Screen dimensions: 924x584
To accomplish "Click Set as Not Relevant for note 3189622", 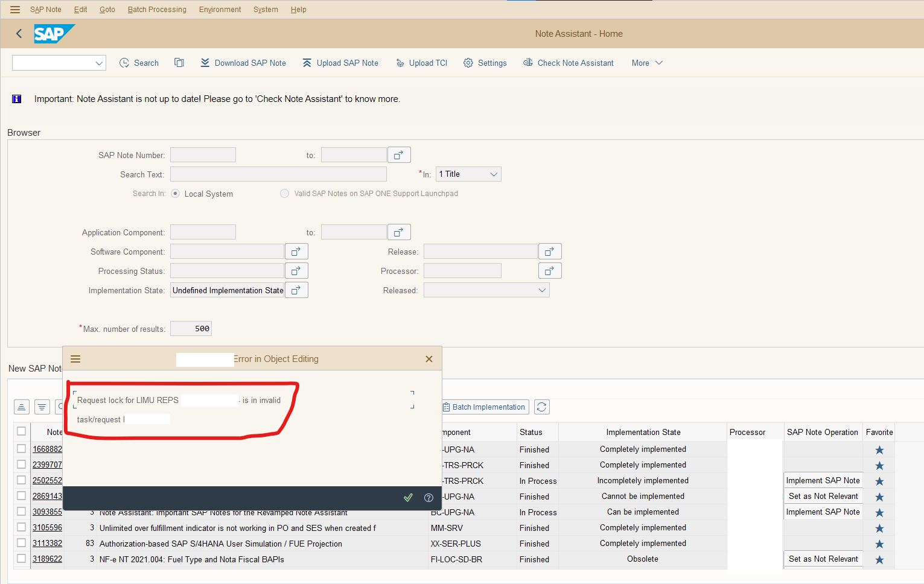I will [x=823, y=559].
